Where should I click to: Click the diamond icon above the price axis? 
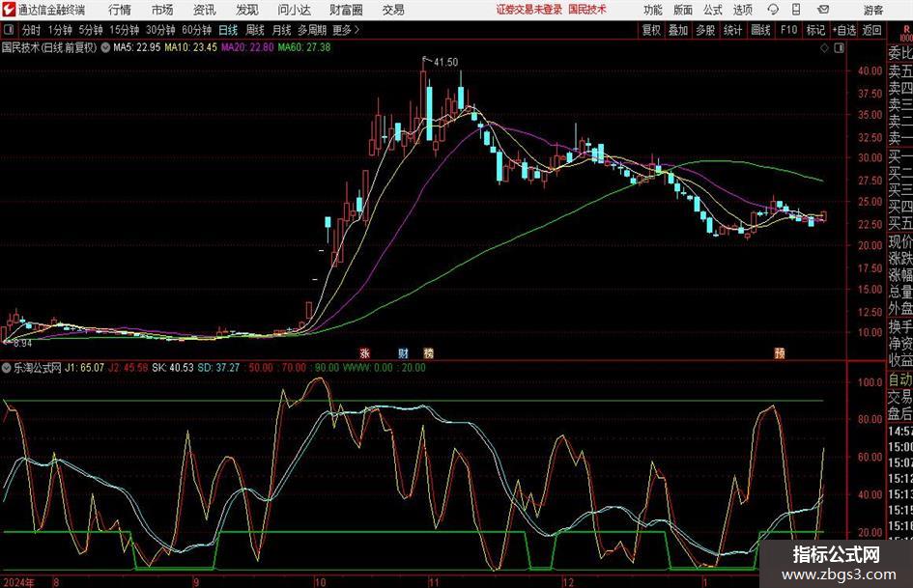[x=824, y=47]
